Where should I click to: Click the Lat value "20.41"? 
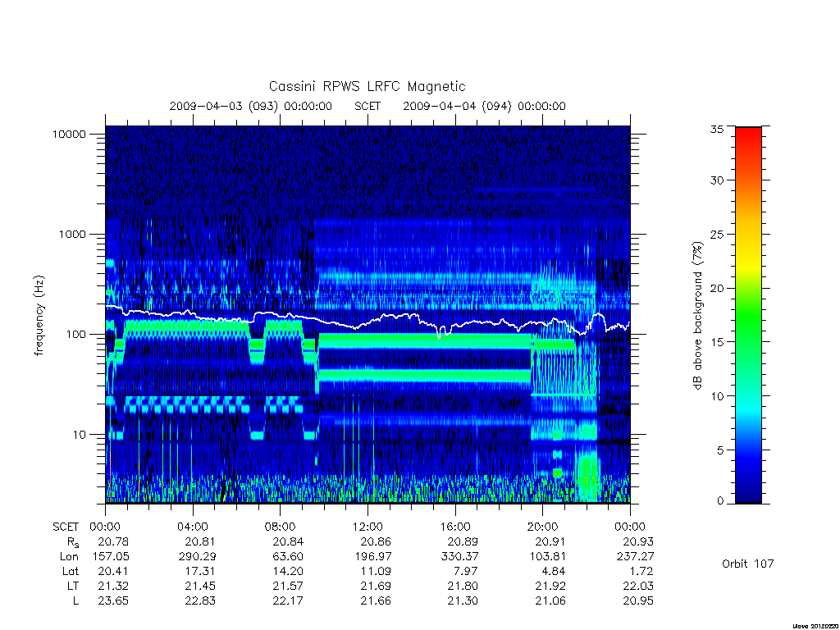point(113,571)
